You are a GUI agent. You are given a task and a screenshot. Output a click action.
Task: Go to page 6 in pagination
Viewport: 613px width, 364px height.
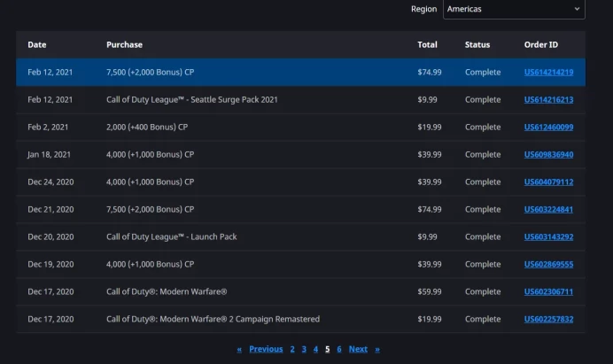click(339, 349)
